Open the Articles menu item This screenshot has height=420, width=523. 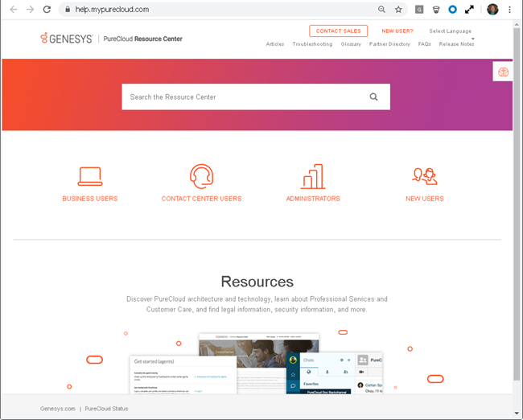click(x=275, y=44)
